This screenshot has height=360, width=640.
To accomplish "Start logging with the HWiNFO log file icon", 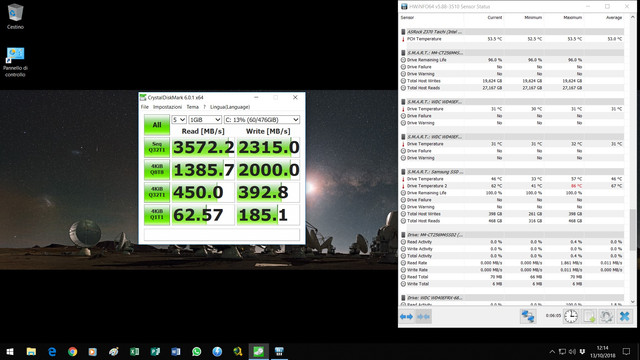I will (589, 316).
